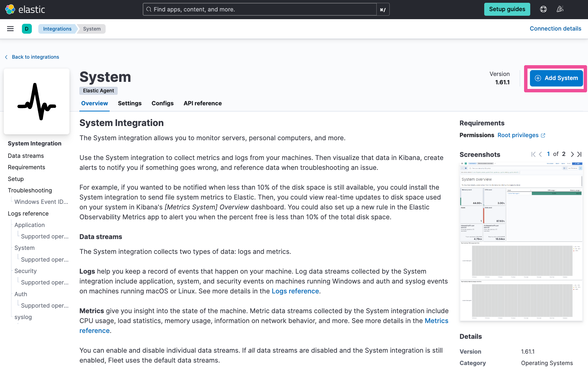This screenshot has width=588, height=370.
Task: Click the Screenshots heading
Action: point(480,154)
